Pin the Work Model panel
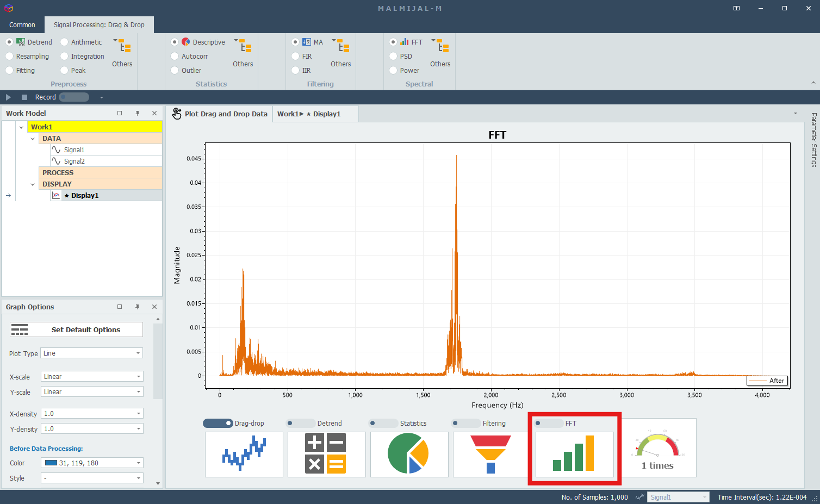The height and width of the screenshot is (504, 820). coord(138,113)
